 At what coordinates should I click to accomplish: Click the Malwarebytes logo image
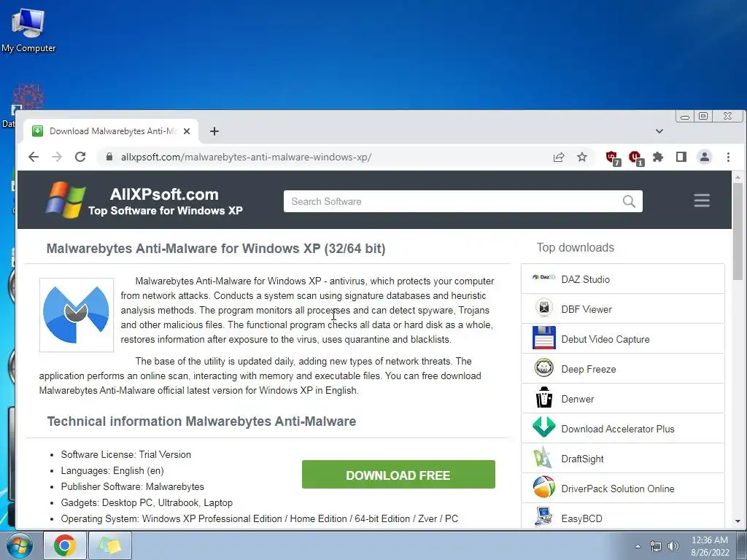[x=76, y=315]
